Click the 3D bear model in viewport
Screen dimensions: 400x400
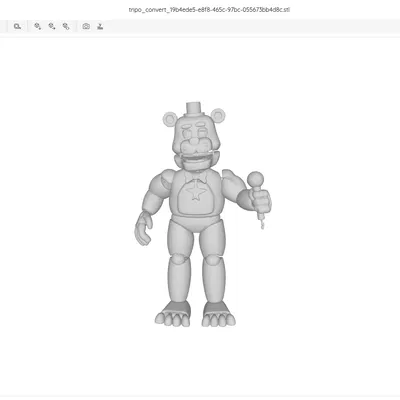(x=203, y=215)
